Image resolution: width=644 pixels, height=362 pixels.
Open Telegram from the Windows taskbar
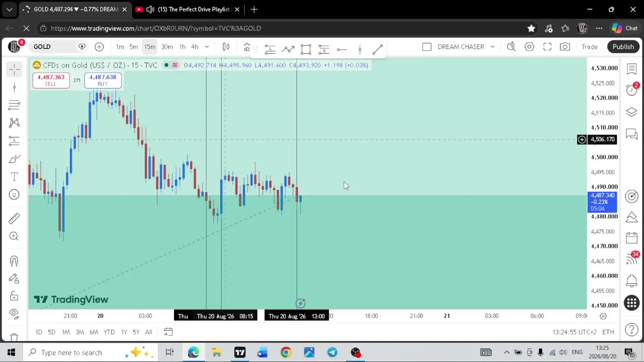(x=332, y=352)
